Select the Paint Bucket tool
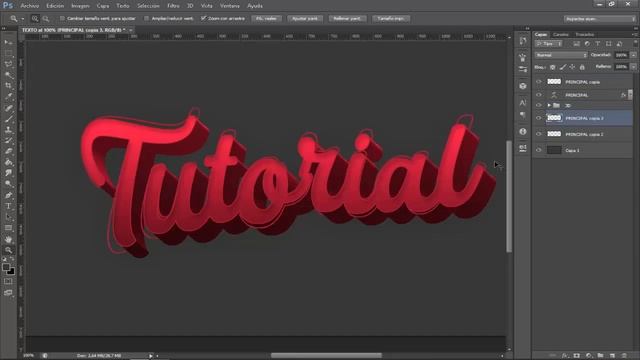 (8, 162)
